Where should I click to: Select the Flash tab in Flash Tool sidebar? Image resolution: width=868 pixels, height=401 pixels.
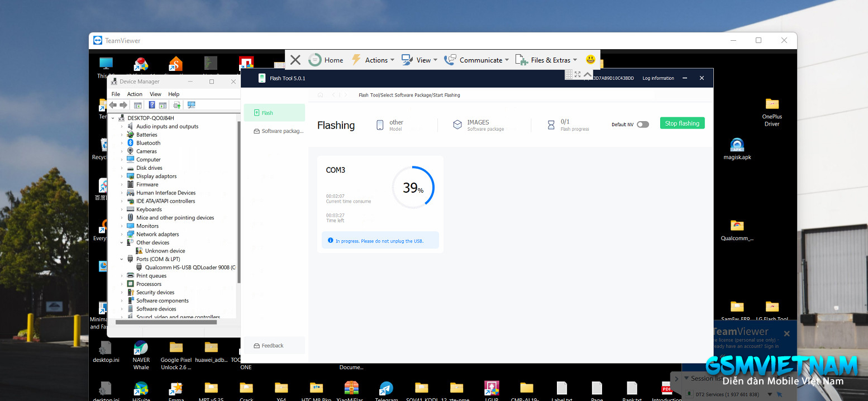274,113
